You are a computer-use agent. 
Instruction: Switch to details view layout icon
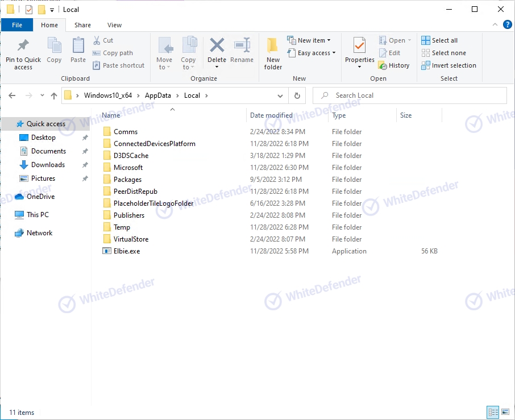coord(493,412)
